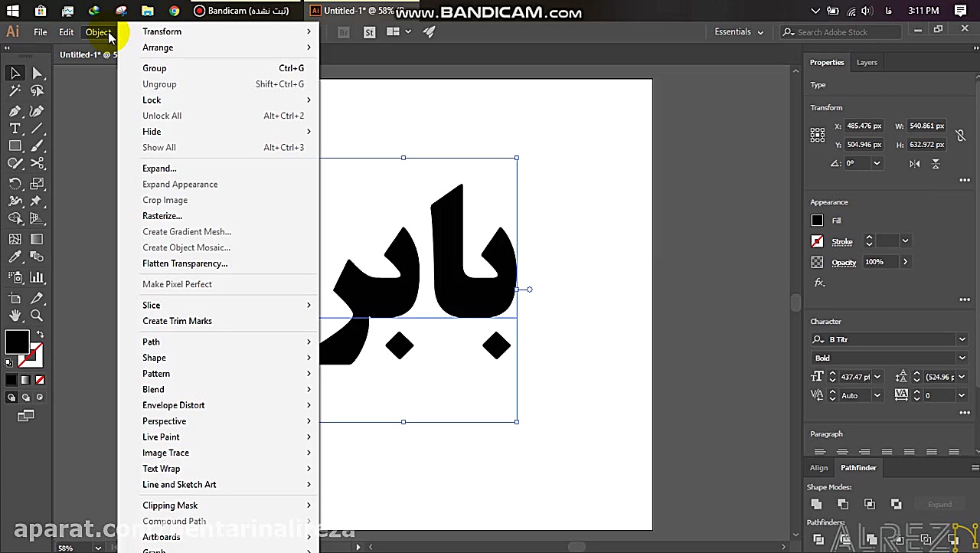Select the Shaper tool
Screen dimensions: 980x553
click(15, 164)
